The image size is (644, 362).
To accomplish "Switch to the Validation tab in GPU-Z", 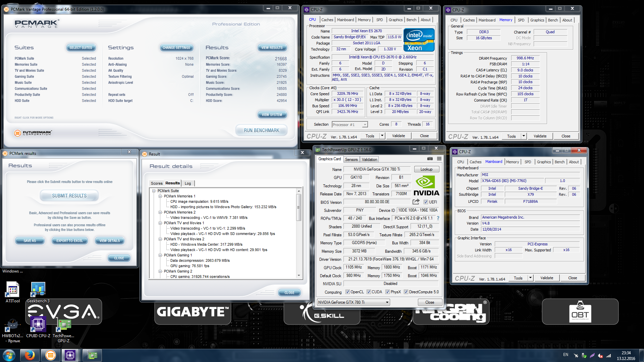I will (x=369, y=160).
